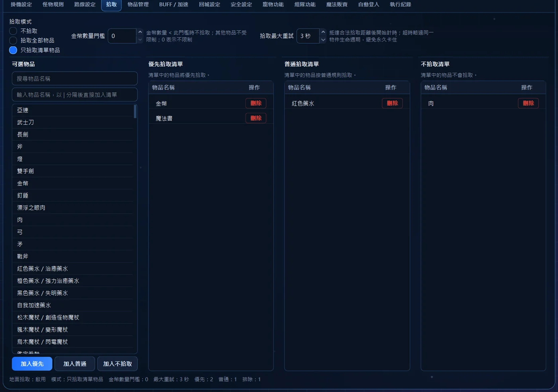Click the 加入優先 button
558x392 pixels.
tap(32, 364)
